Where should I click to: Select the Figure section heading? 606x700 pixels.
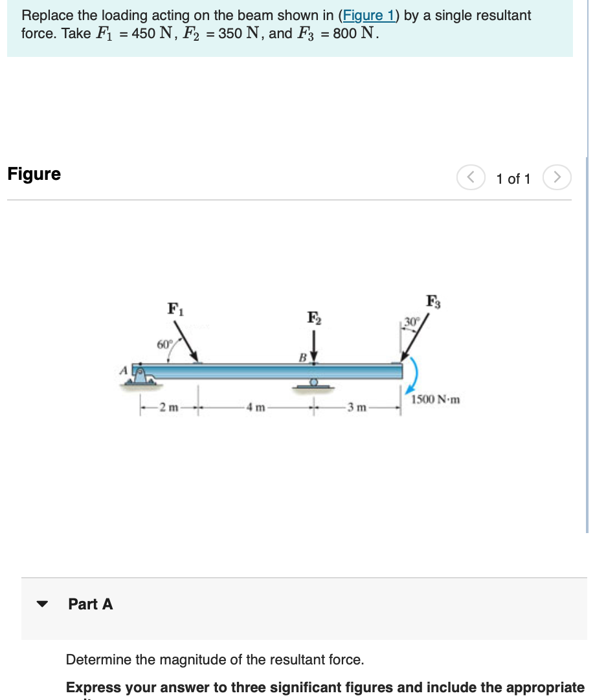click(x=33, y=173)
